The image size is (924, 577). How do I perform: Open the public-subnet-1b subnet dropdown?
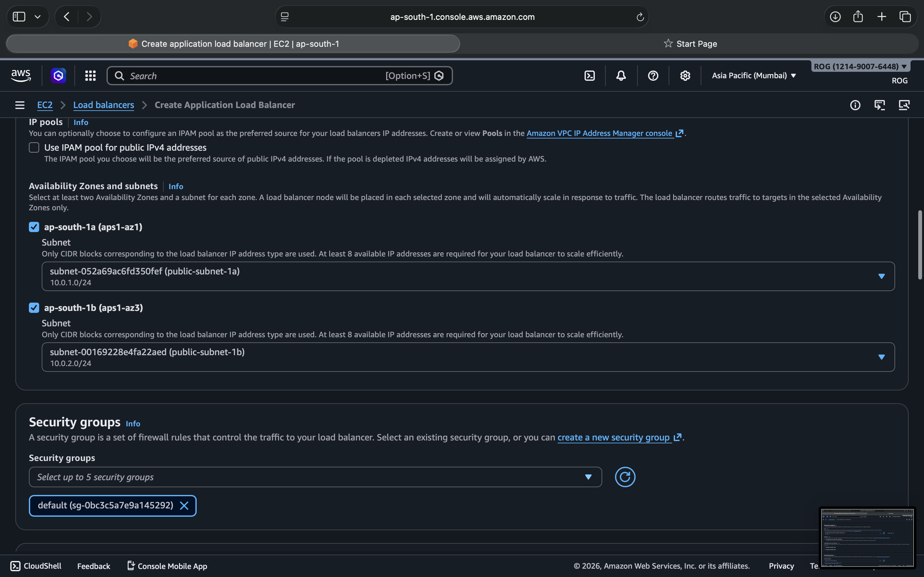tap(468, 357)
